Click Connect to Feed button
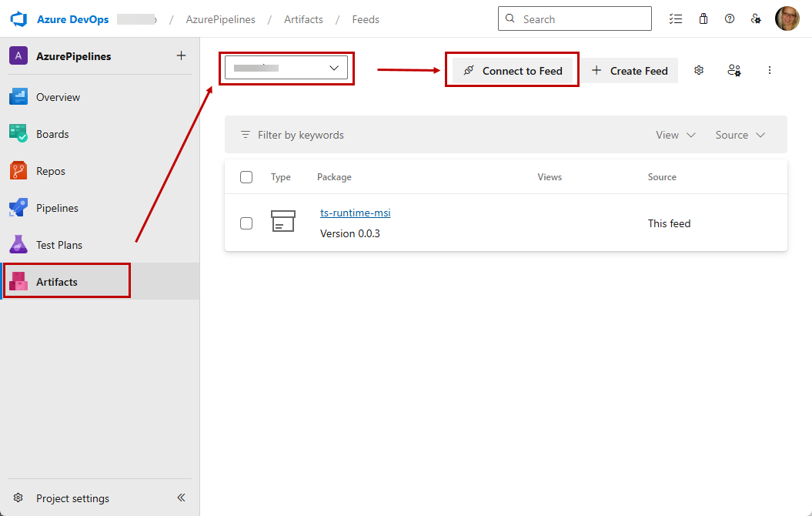The width and height of the screenshot is (812, 516). tap(512, 70)
